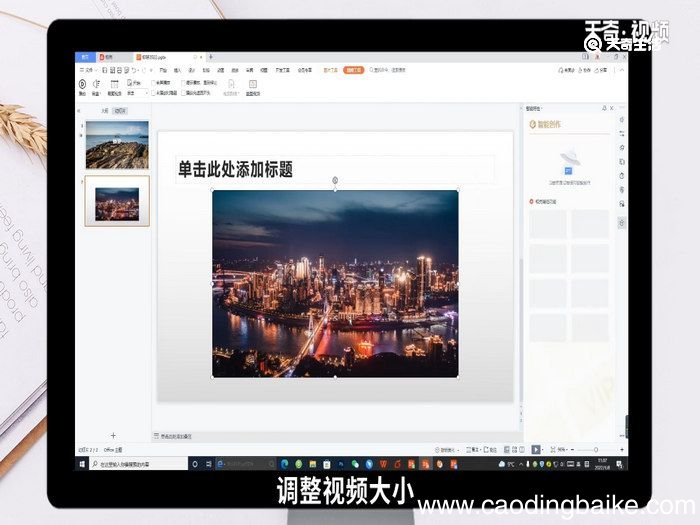Click the Not Synced button at top right
The width and height of the screenshot is (700, 525).
point(566,70)
